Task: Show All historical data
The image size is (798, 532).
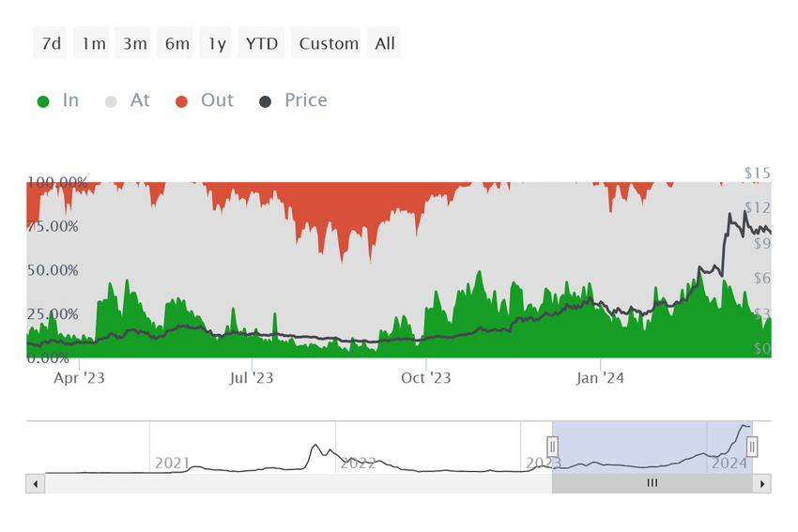Action: coord(384,43)
